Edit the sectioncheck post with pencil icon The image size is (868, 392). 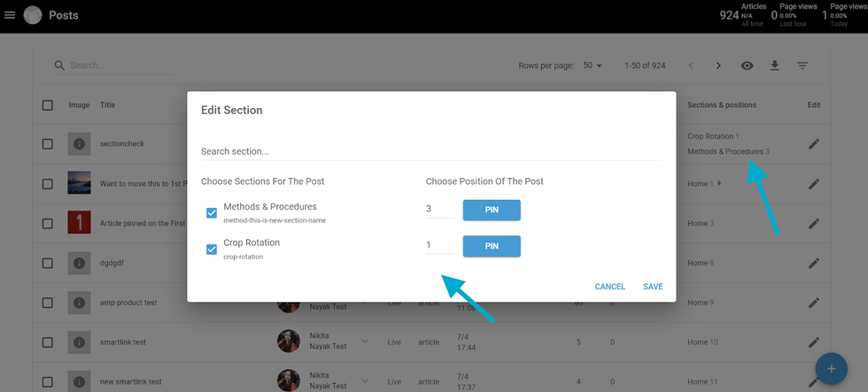(814, 143)
